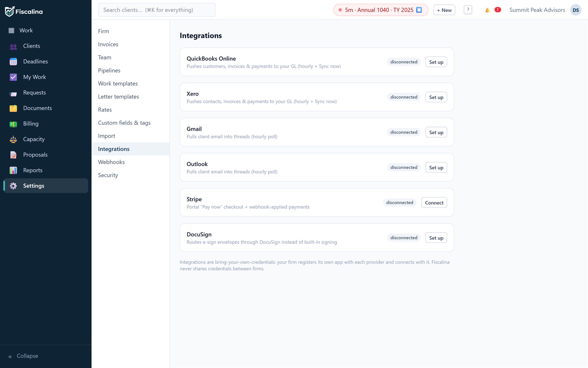Click the DS user avatar

click(x=576, y=10)
